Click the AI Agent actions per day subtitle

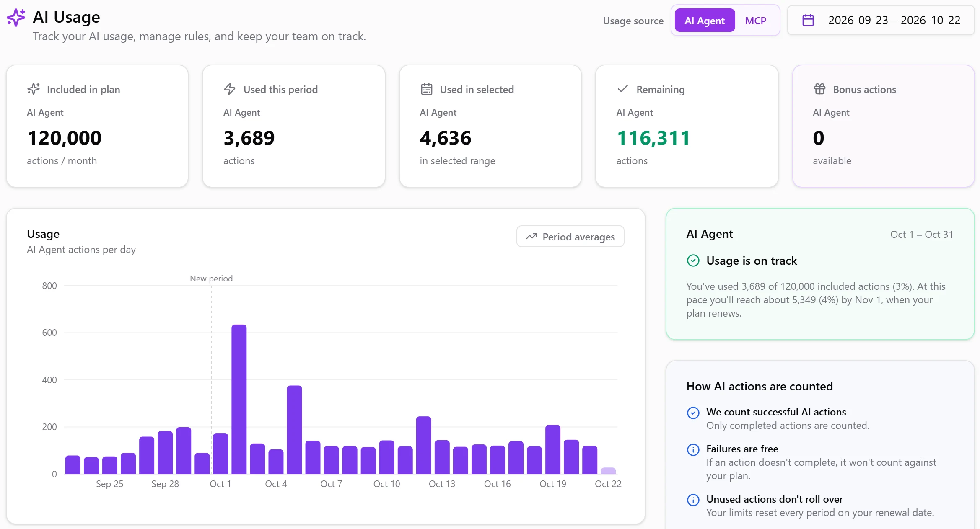click(81, 250)
